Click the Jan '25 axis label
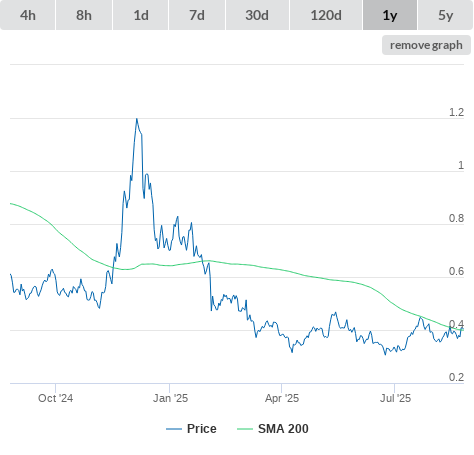The image size is (474, 455). pos(170,398)
